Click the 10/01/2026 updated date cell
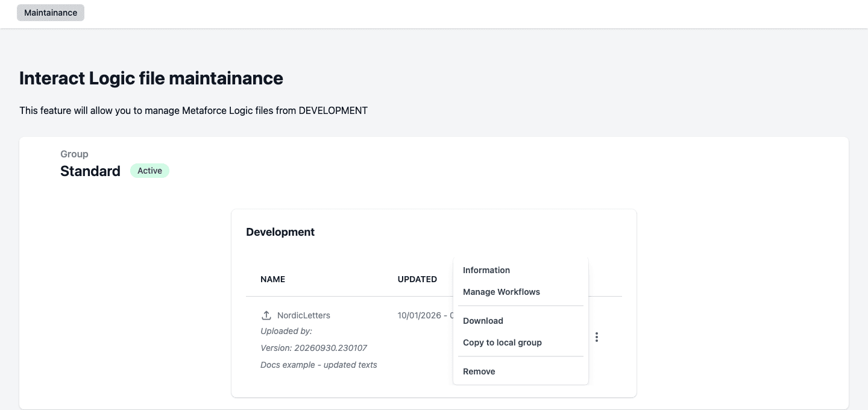The height and width of the screenshot is (410, 868). pos(425,315)
